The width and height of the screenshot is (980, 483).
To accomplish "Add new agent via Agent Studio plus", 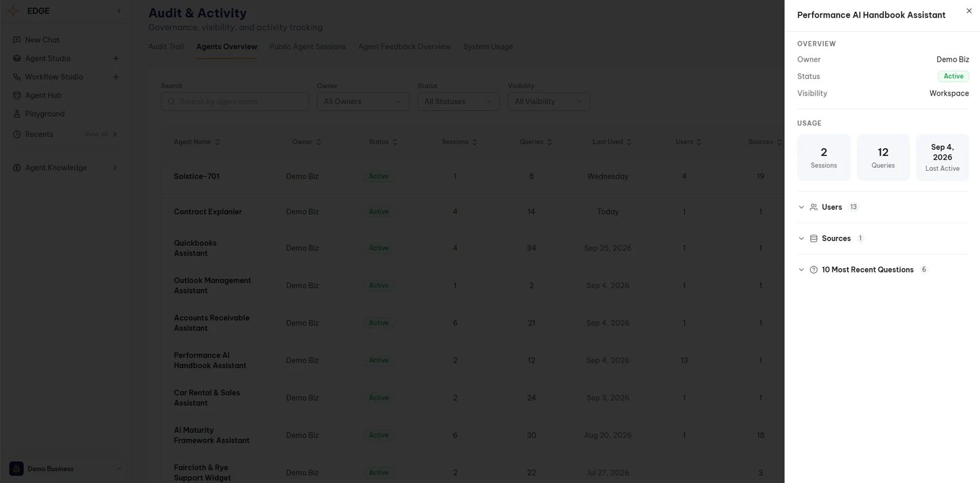I will [116, 58].
